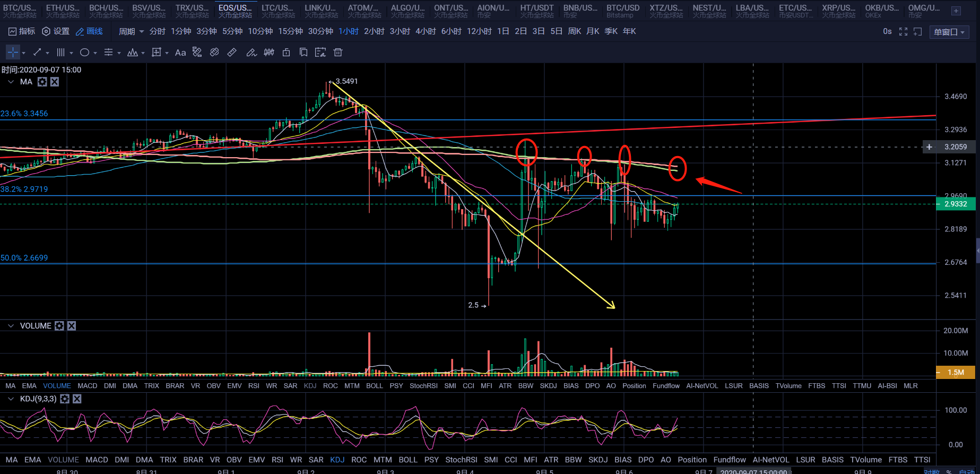Image resolution: width=980 pixels, height=474 pixels.
Task: Toggle MACD in the upper indicator row
Action: [88, 386]
